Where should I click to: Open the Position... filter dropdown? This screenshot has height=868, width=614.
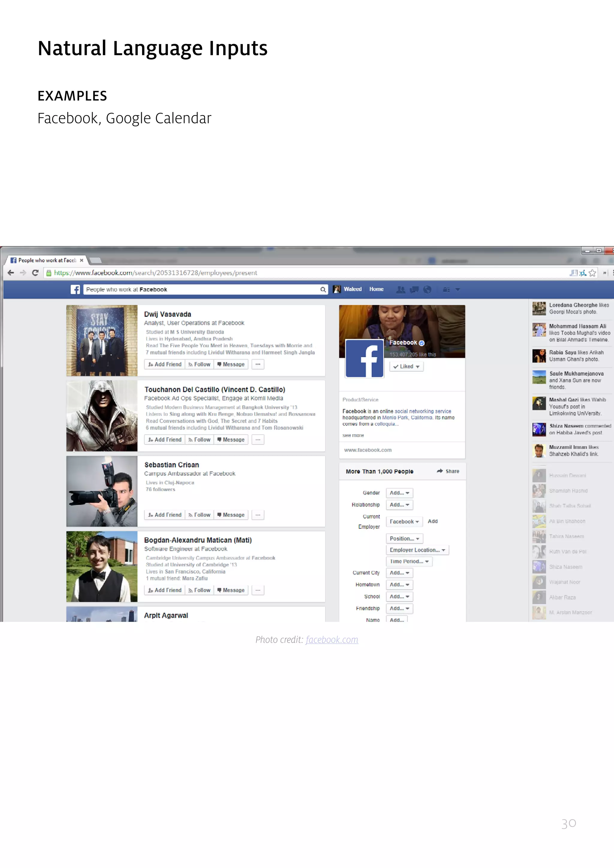pyautogui.click(x=404, y=539)
